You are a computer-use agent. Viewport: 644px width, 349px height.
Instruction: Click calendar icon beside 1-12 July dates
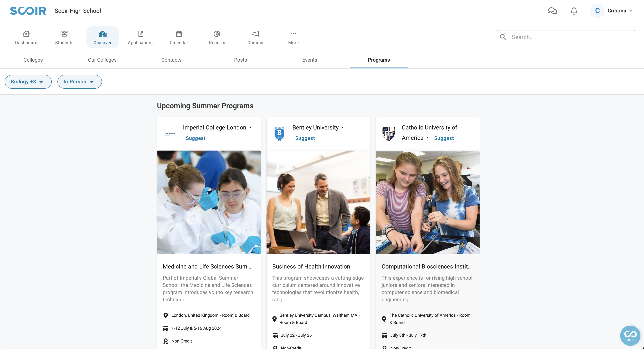click(166, 328)
